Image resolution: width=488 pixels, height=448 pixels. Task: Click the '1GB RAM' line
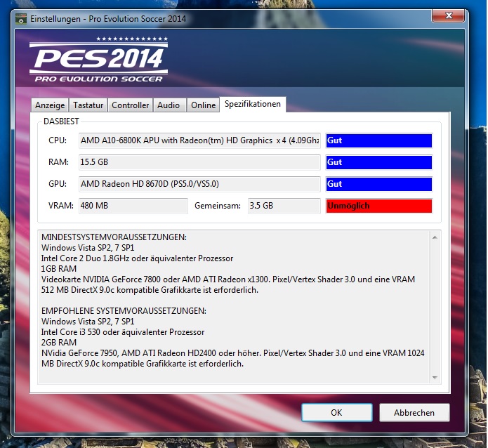59,269
